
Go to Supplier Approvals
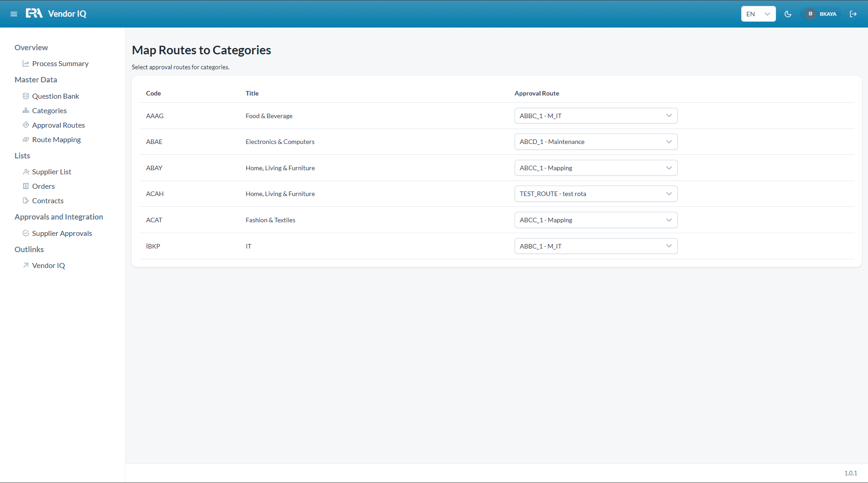click(x=62, y=233)
